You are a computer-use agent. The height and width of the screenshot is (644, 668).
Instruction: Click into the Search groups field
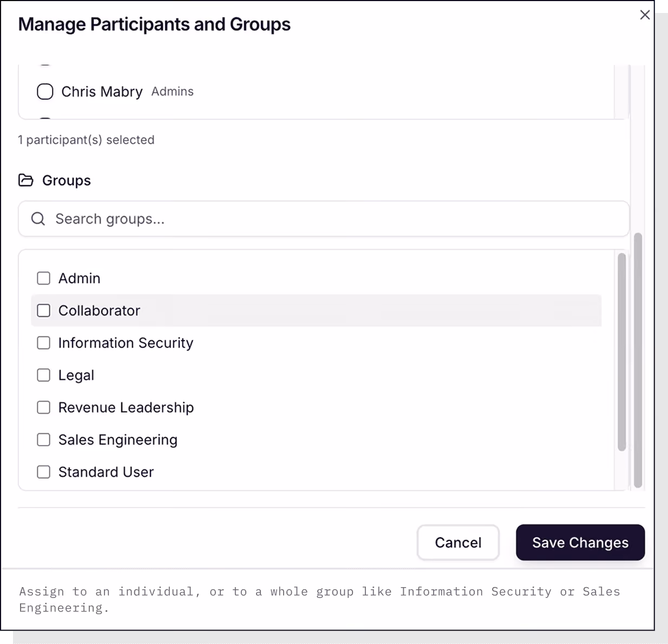(324, 219)
